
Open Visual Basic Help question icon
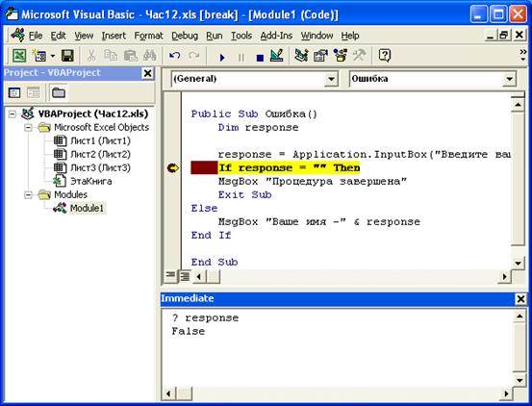pyautogui.click(x=385, y=56)
